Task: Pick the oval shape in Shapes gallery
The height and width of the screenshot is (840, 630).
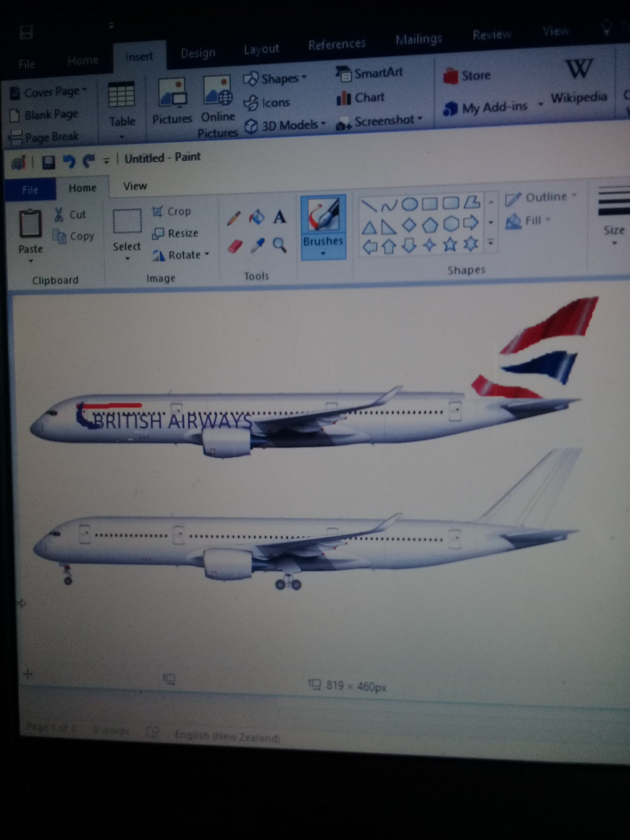Action: tap(409, 204)
